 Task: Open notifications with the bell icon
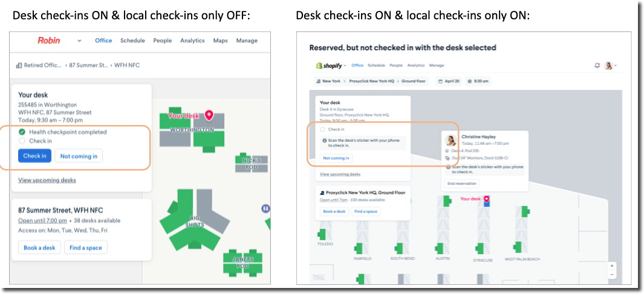597,65
